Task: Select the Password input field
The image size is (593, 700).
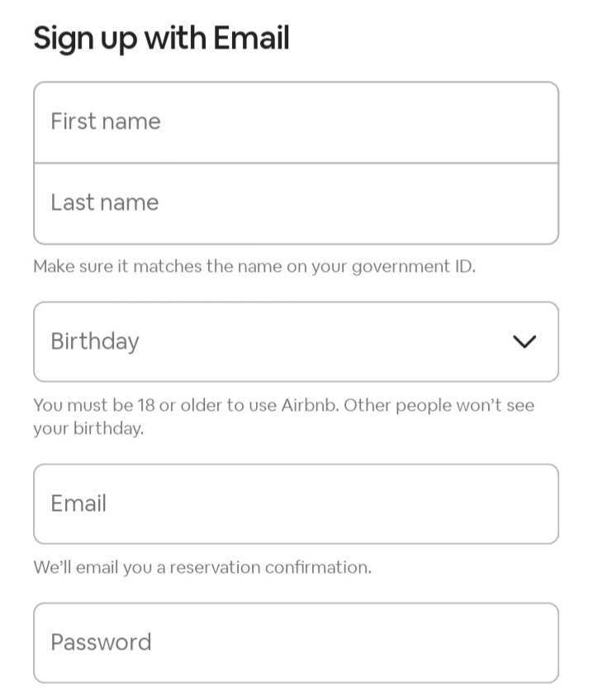Action: pyautogui.click(x=296, y=642)
